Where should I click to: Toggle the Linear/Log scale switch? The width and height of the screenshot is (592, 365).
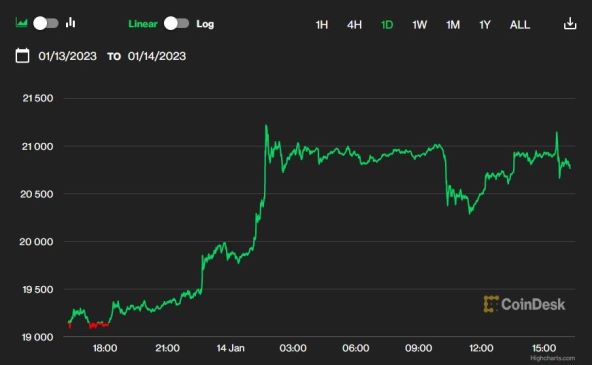click(176, 23)
